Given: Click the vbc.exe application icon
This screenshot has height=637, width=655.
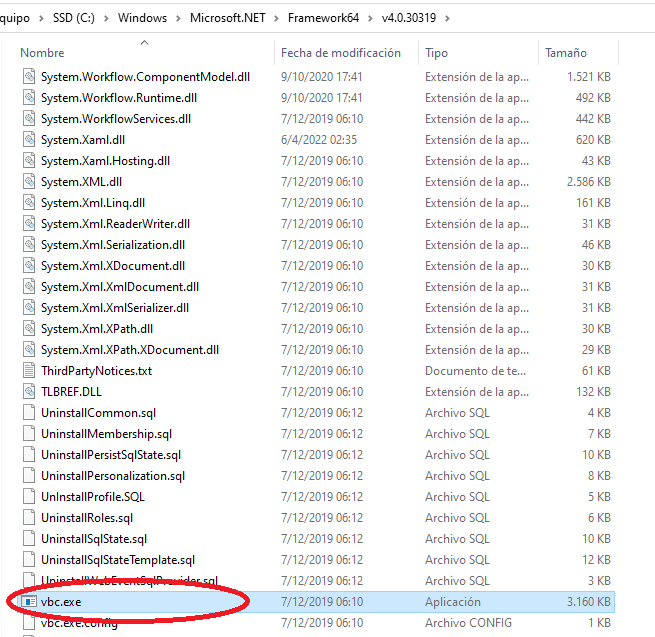Looking at the screenshot, I should click(x=29, y=601).
